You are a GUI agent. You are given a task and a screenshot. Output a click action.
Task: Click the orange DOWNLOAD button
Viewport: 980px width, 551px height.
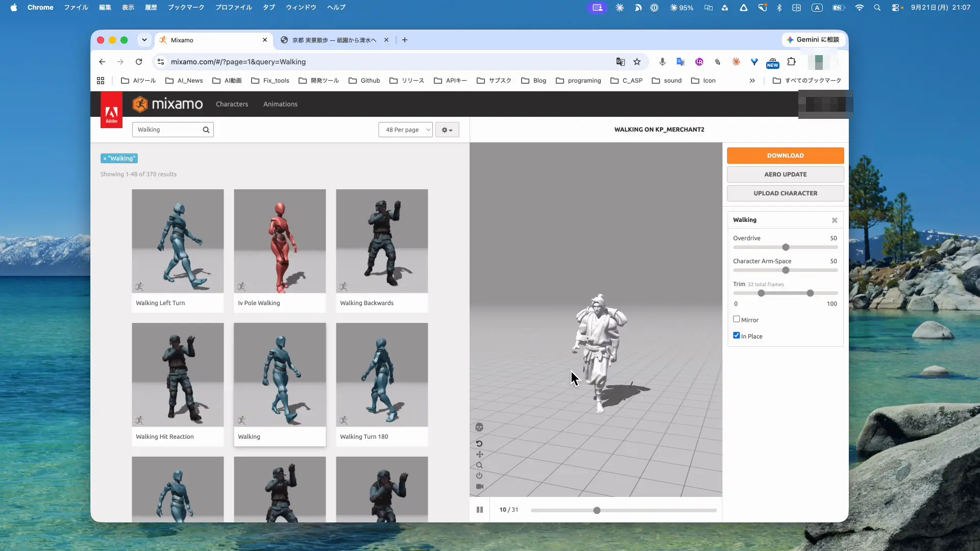pos(785,156)
